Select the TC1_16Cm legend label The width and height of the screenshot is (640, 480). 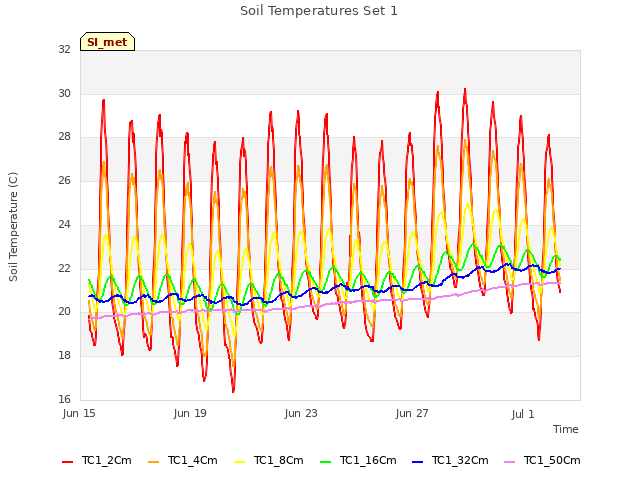pyautogui.click(x=368, y=460)
